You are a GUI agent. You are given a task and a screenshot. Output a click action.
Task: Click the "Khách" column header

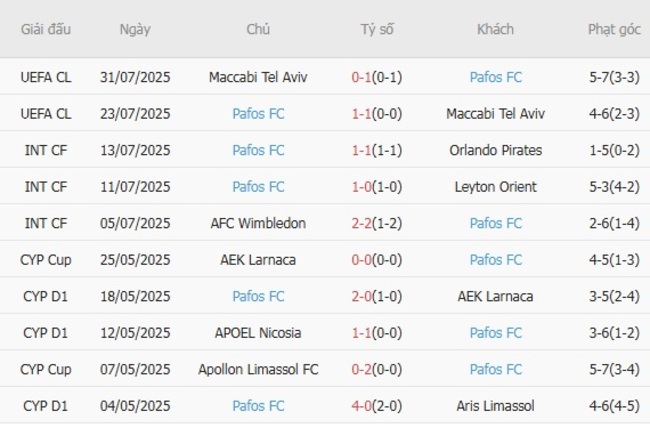pyautogui.click(x=495, y=29)
